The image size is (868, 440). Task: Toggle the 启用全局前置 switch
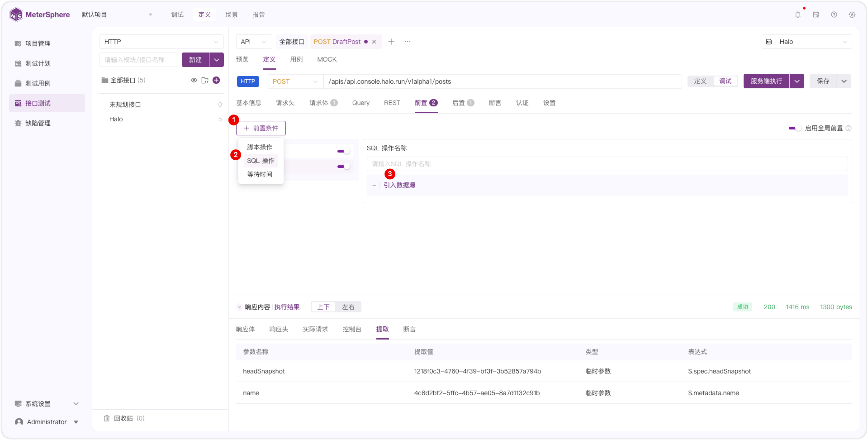click(x=795, y=128)
